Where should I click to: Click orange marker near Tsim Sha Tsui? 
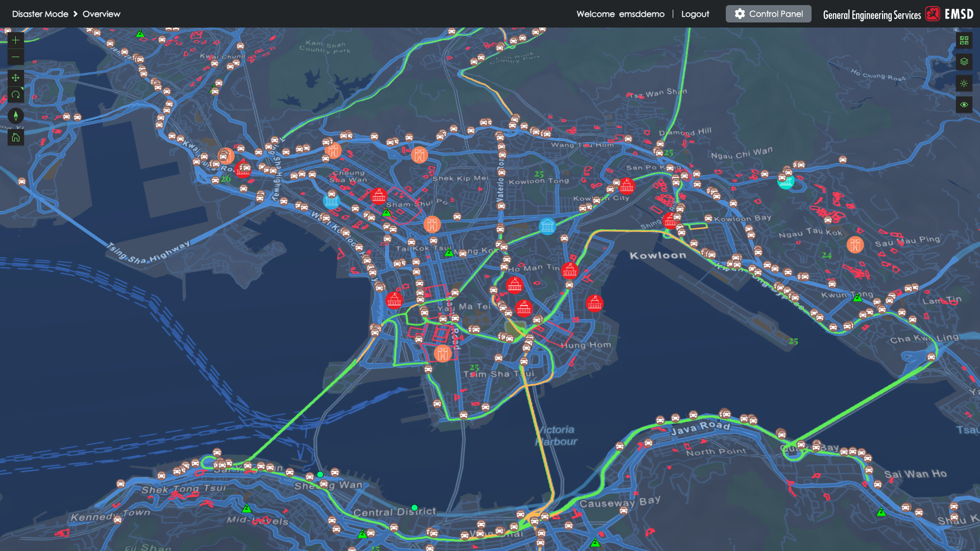[x=443, y=353]
